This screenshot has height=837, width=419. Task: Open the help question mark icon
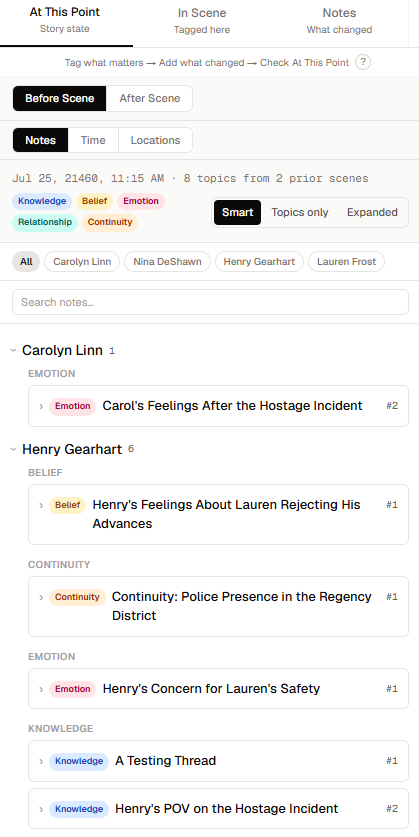coord(363,62)
